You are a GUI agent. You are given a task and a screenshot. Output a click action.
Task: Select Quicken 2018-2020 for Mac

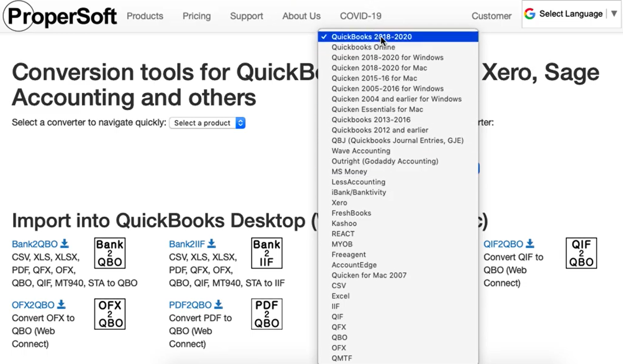[398, 68]
